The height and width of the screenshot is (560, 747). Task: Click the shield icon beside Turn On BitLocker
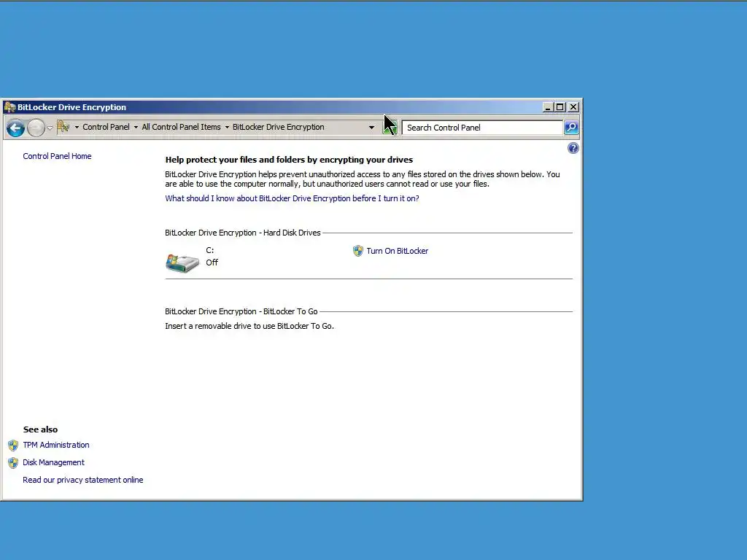point(357,251)
